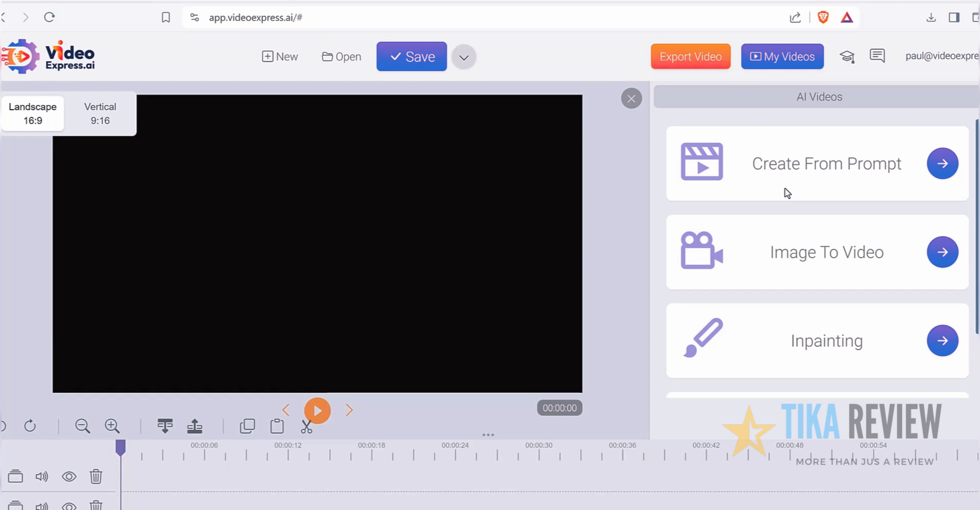Open the graduation cap tutorials icon
The height and width of the screenshot is (510, 980).
(x=847, y=57)
